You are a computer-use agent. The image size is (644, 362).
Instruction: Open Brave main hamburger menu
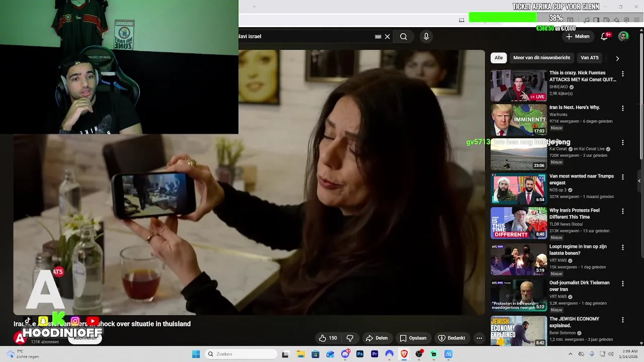click(636, 20)
